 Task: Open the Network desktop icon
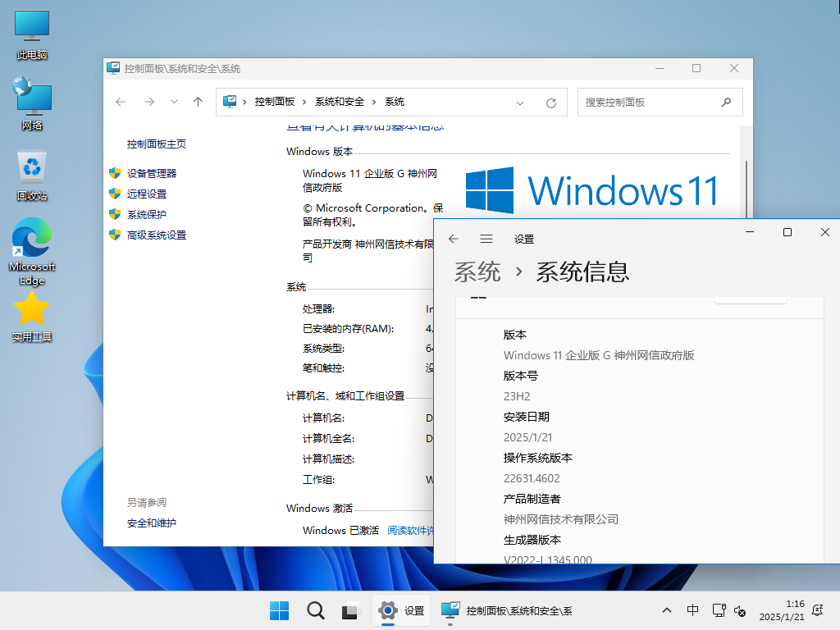pos(32,104)
